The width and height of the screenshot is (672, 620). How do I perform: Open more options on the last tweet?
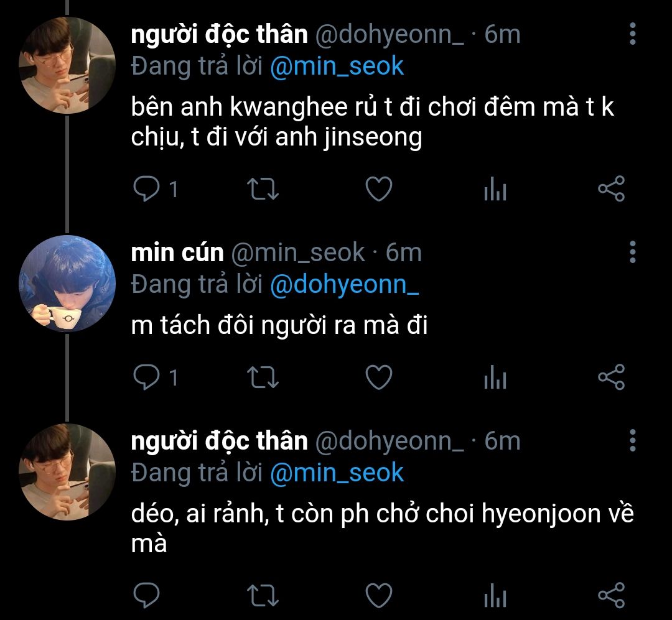[632, 440]
